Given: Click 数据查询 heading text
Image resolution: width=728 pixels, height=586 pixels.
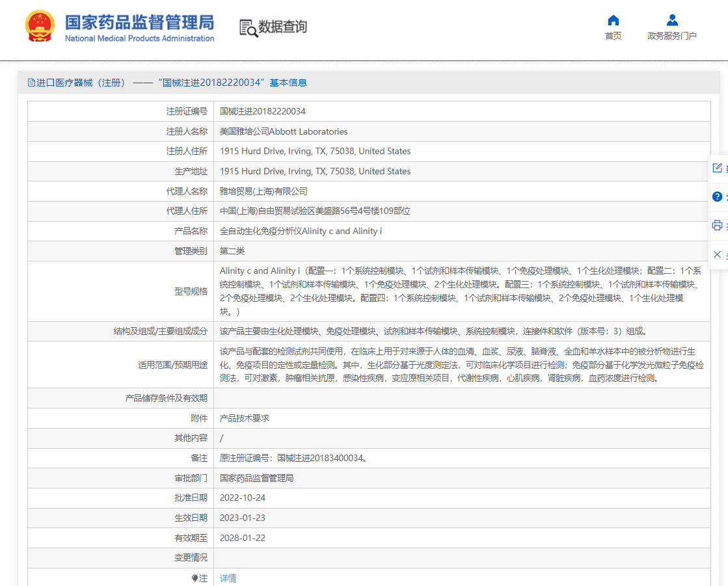Looking at the screenshot, I should 283,27.
